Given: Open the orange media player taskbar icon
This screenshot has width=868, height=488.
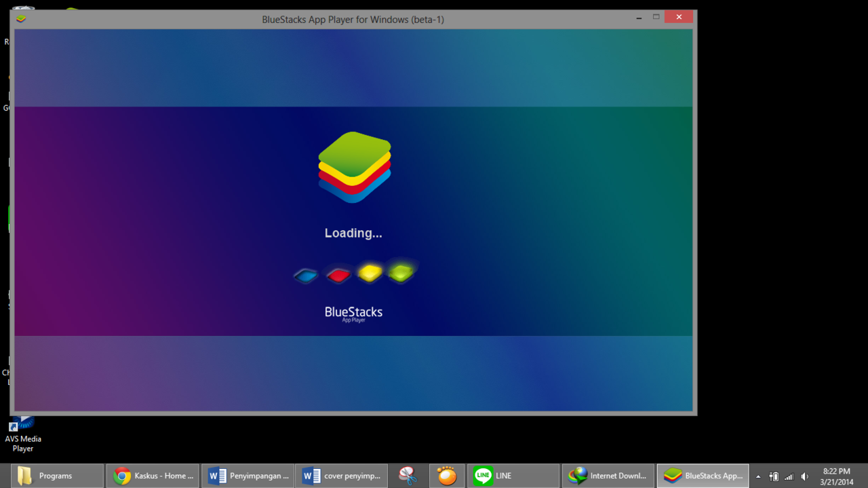Looking at the screenshot, I should (447, 476).
